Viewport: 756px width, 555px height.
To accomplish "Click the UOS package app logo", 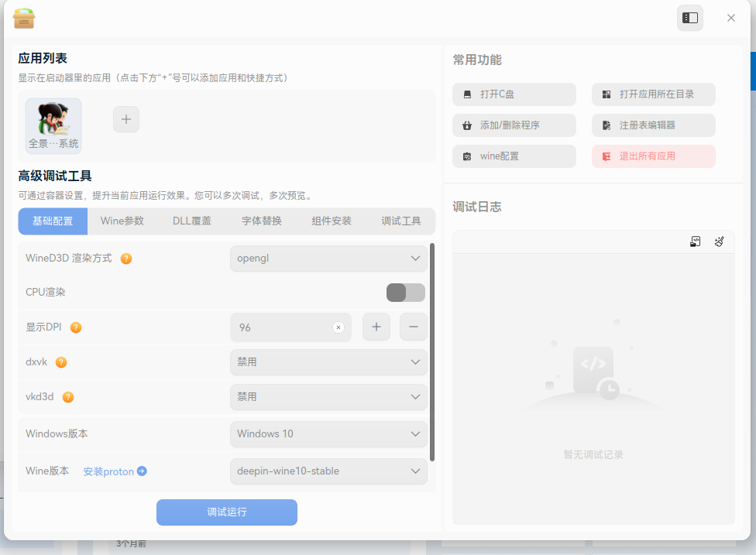I will click(23, 19).
